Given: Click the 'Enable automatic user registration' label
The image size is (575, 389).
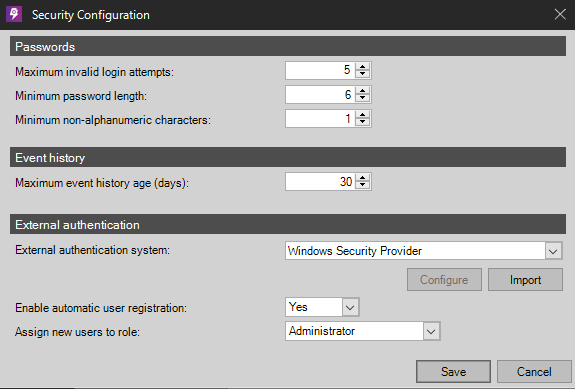Looking at the screenshot, I should point(101,308).
